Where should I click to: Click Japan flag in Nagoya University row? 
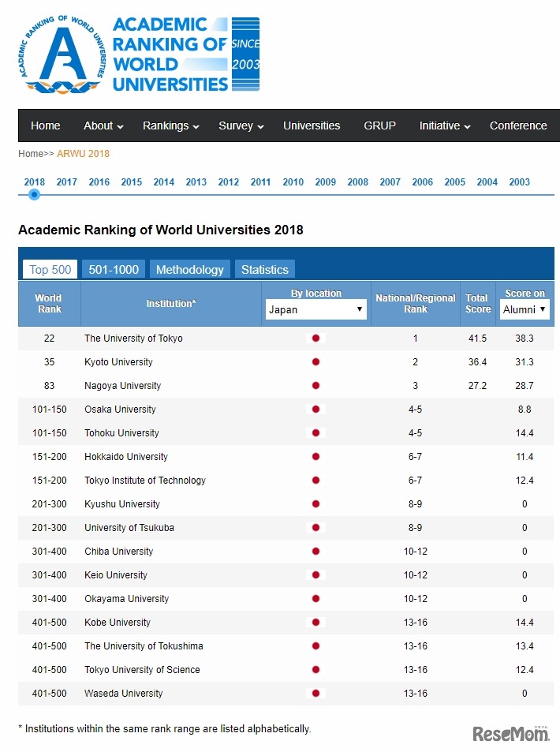pyautogui.click(x=315, y=386)
